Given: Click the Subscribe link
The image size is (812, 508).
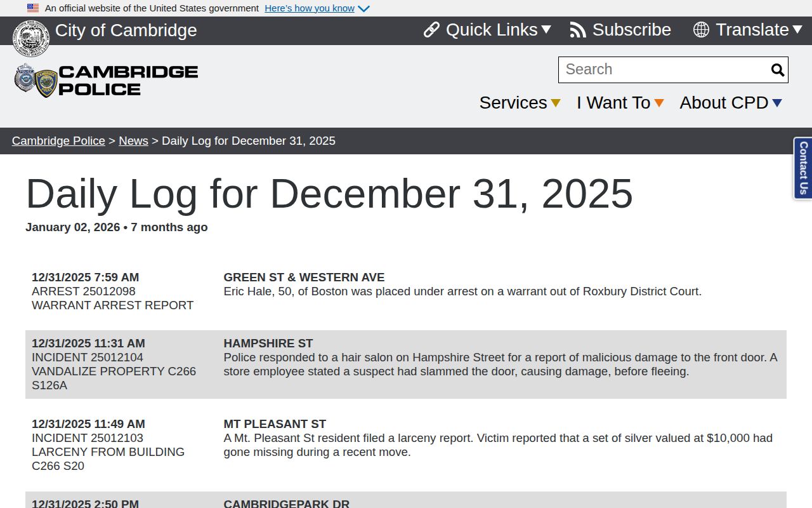Looking at the screenshot, I should 620,30.
